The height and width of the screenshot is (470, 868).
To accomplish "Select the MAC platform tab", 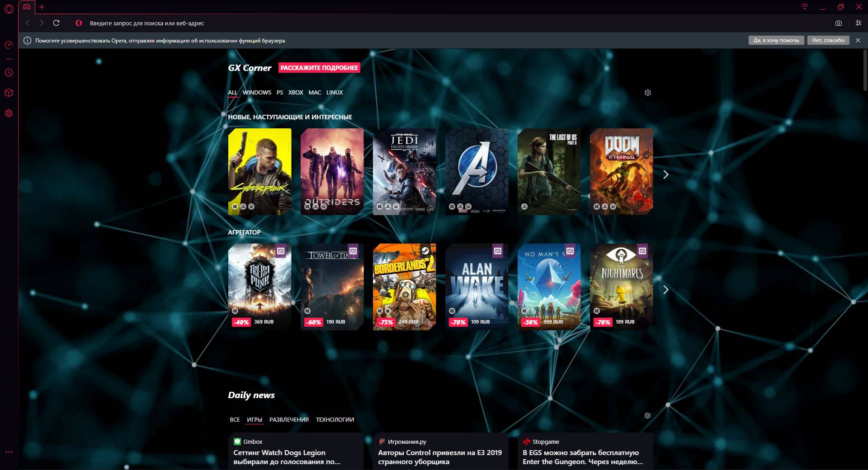I will point(315,92).
